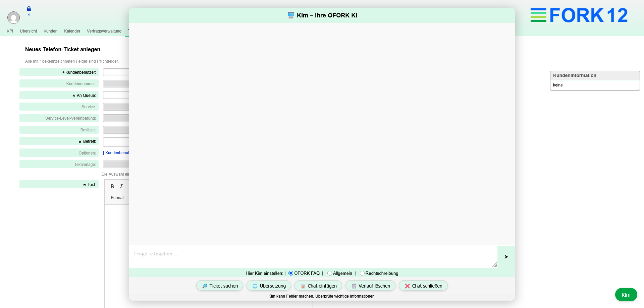Close the chat with Chat schließen
This screenshot has width=644, height=308.
click(423, 286)
